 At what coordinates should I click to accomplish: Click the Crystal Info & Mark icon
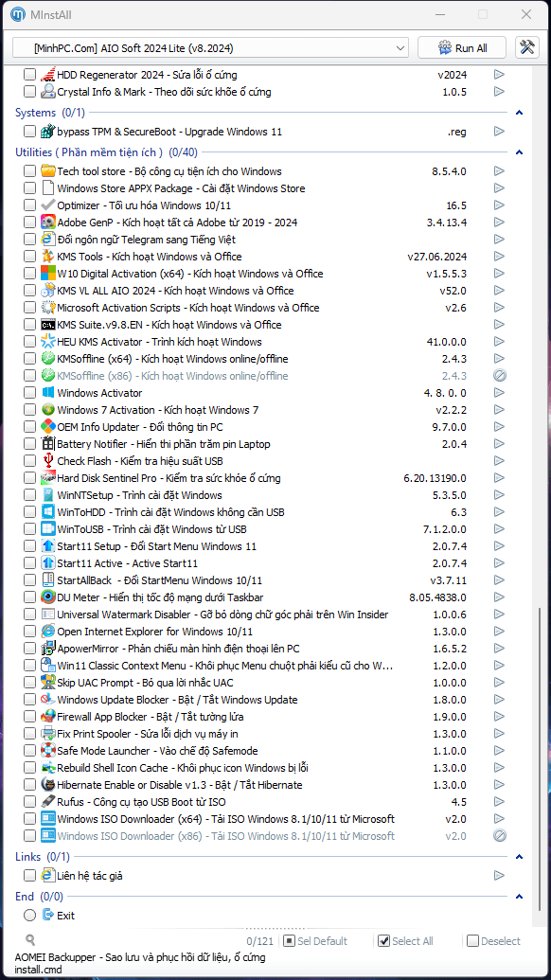pos(48,91)
